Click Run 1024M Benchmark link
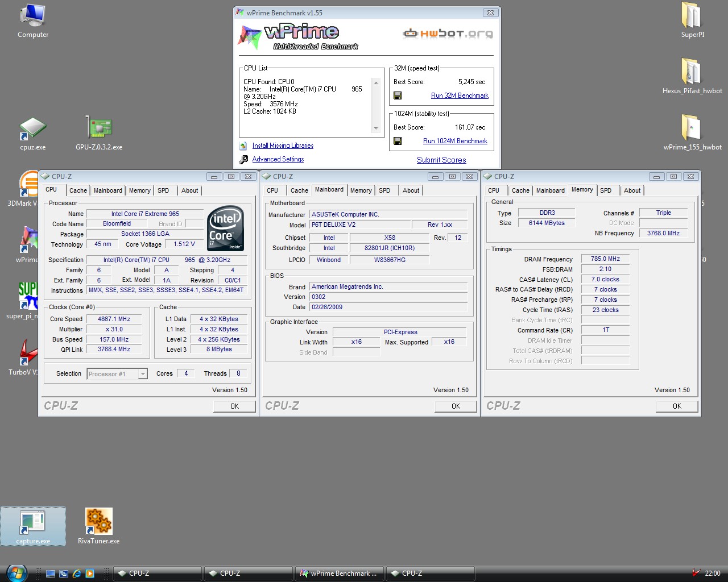This screenshot has height=582, width=728. pos(455,141)
